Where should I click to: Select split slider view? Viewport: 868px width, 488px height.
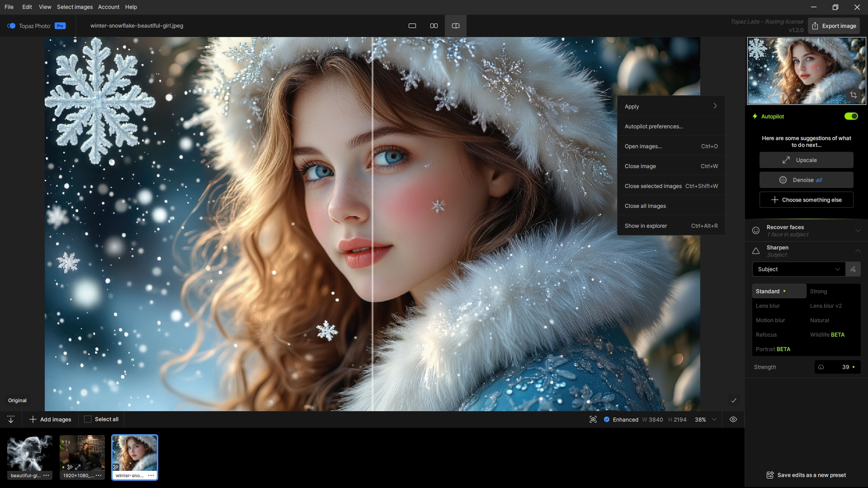(455, 26)
